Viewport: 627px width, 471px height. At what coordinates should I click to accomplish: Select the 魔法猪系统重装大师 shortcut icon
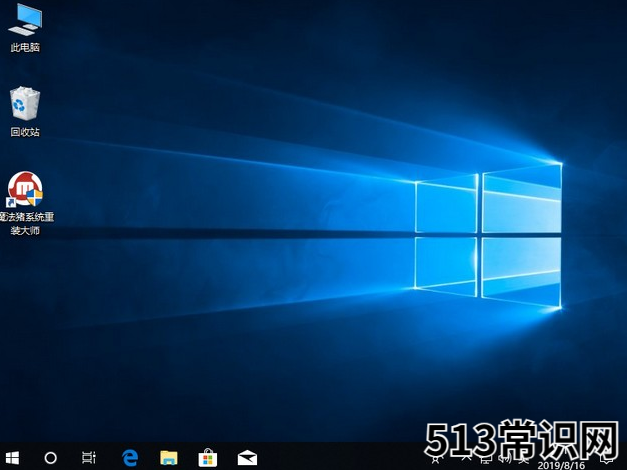pos(26,203)
